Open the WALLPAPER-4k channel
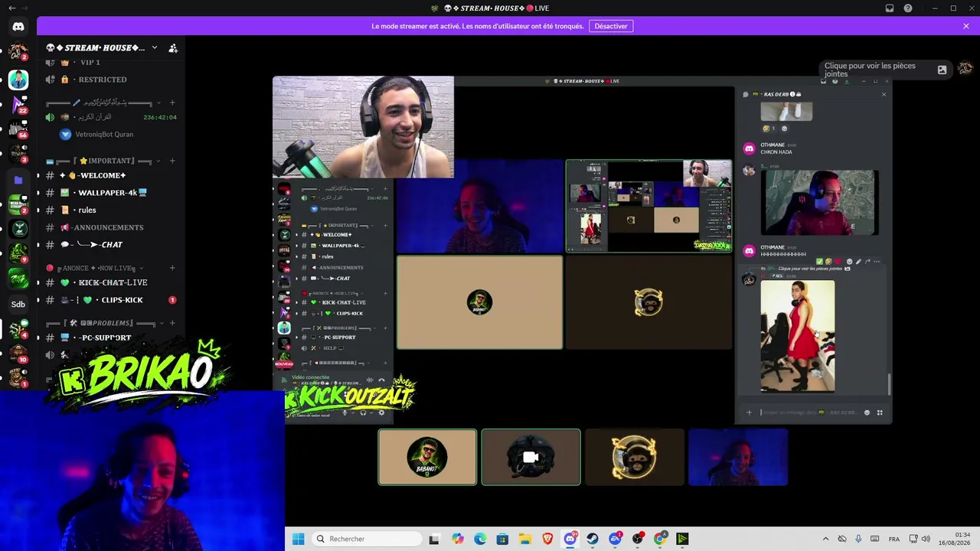 [x=111, y=193]
